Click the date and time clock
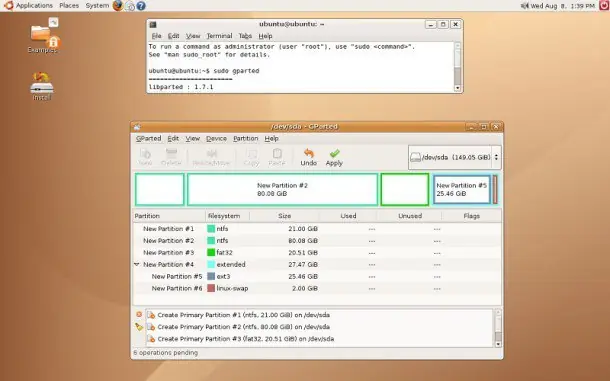The width and height of the screenshot is (610, 381). [563, 6]
